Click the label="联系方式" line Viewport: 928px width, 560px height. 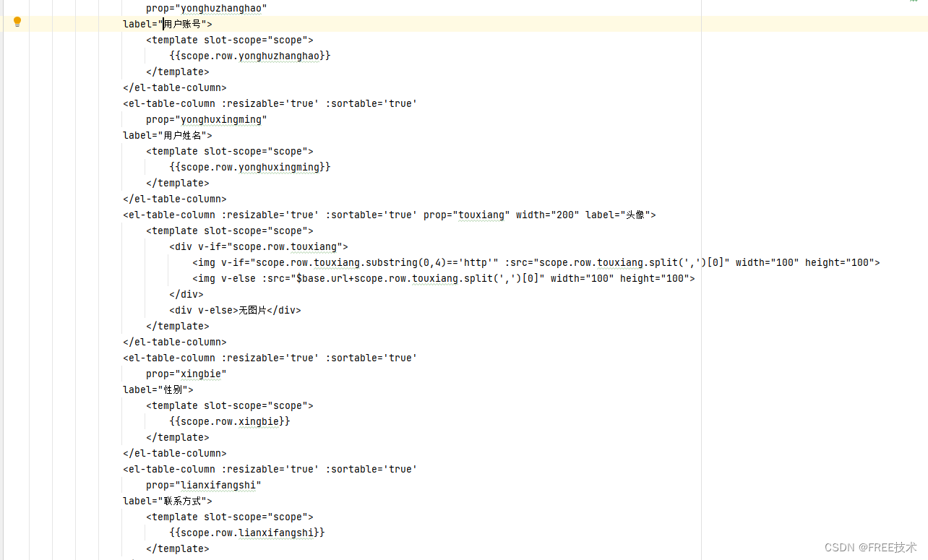(167, 501)
